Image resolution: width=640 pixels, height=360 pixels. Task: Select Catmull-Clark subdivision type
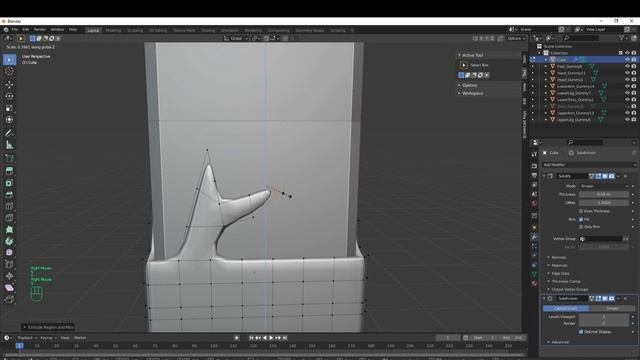(566, 309)
